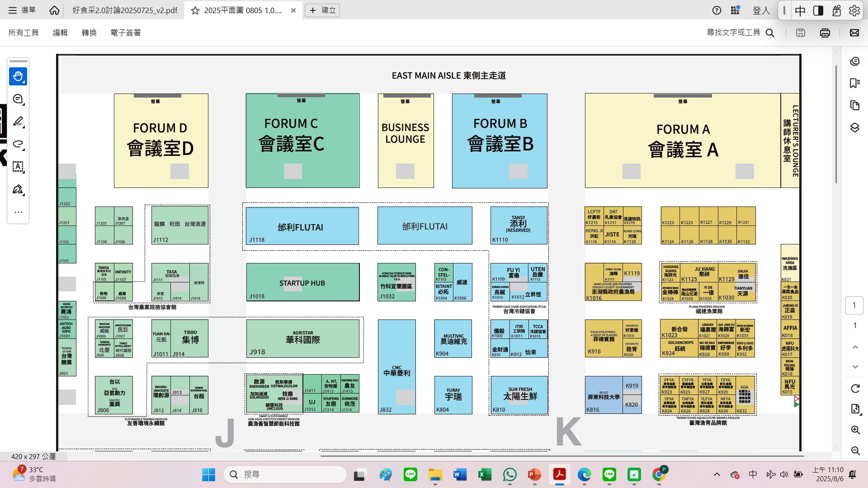Show hidden tray icons chevron
868x488 pixels.
click(x=717, y=474)
